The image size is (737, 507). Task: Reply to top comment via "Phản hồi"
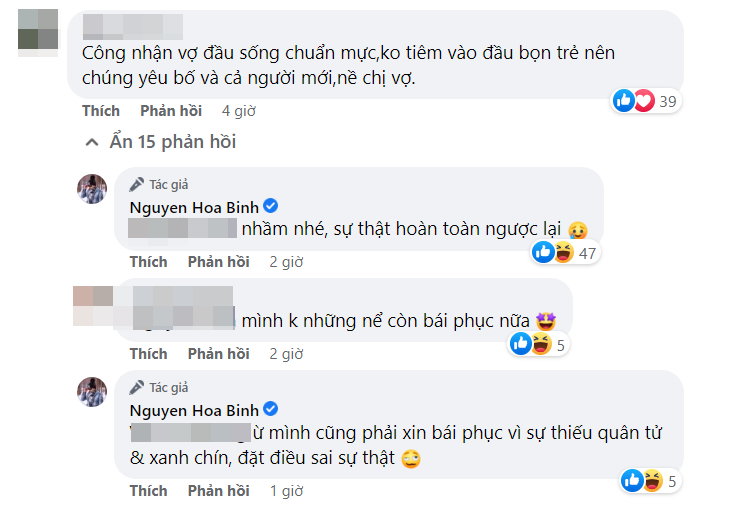[x=171, y=111]
